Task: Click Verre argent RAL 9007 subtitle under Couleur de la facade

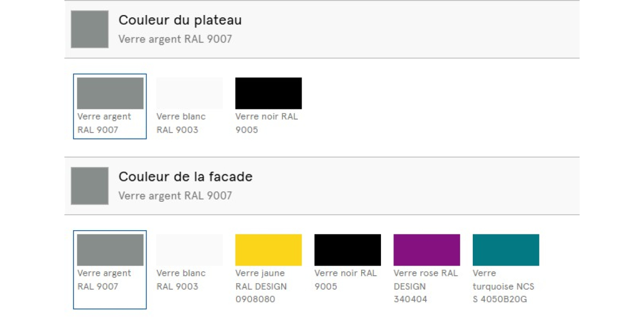Action: pos(175,196)
